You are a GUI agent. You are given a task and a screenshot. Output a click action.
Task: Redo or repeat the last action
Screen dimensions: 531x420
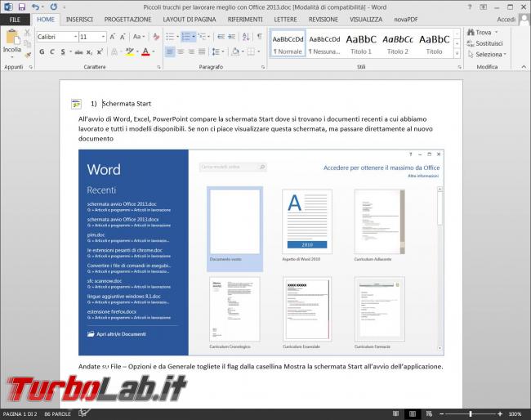53,7
